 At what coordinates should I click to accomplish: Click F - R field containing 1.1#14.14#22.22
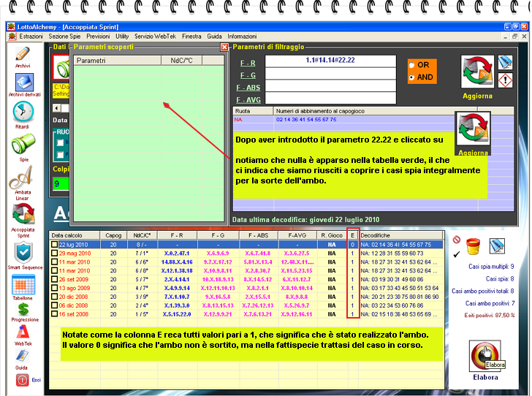(330, 61)
